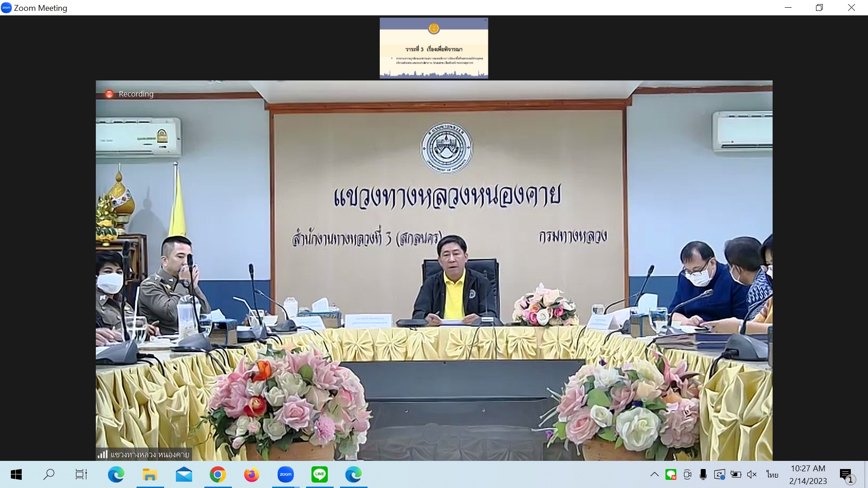868x488 pixels.
Task: Open Task View from the taskbar
Action: click(x=81, y=474)
